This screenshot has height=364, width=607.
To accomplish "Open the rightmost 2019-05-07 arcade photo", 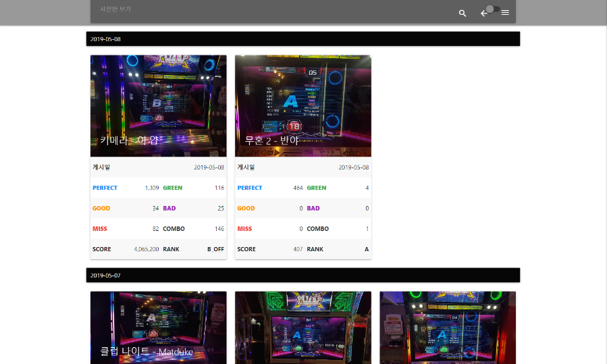I will (x=448, y=328).
